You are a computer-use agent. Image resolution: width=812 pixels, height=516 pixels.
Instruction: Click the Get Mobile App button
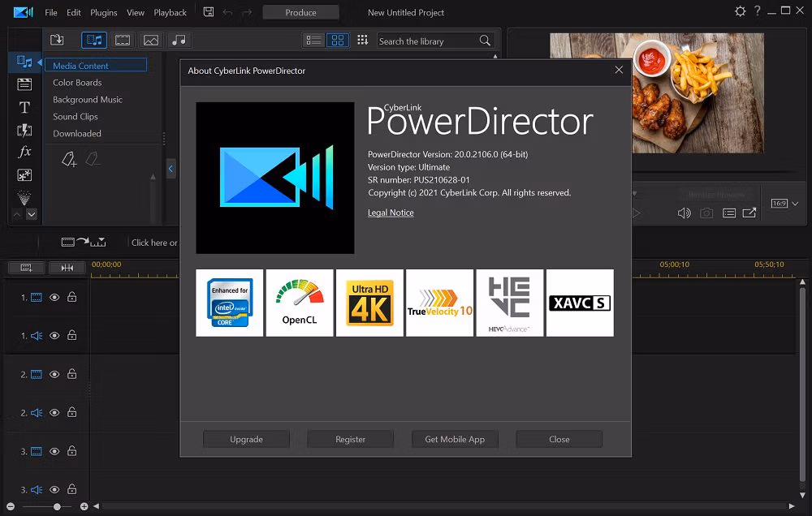pyautogui.click(x=456, y=439)
